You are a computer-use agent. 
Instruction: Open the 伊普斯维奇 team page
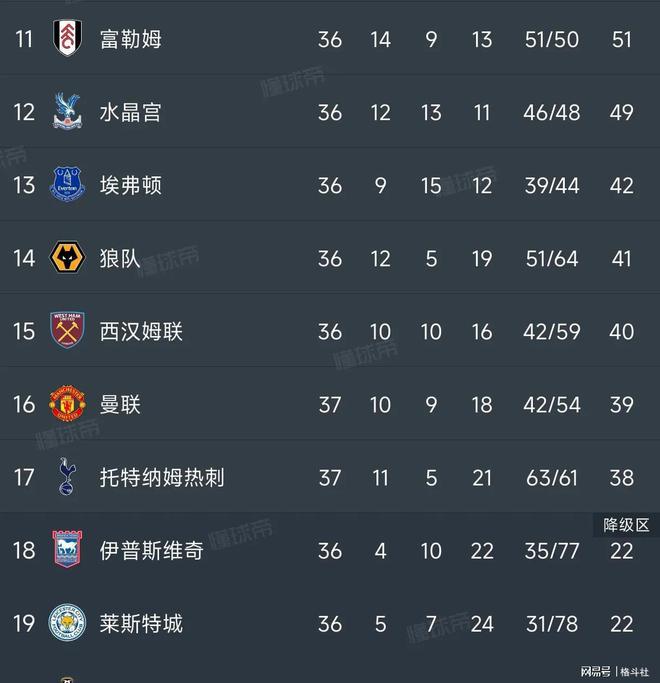click(152, 551)
